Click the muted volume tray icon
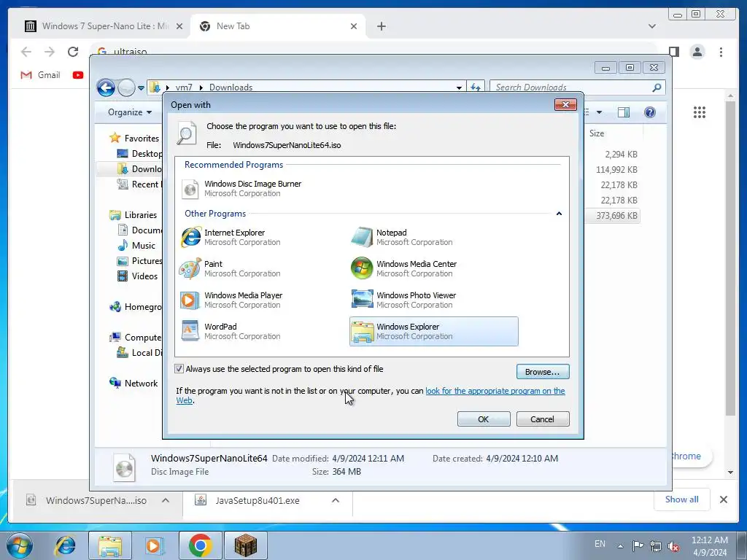 click(x=673, y=546)
